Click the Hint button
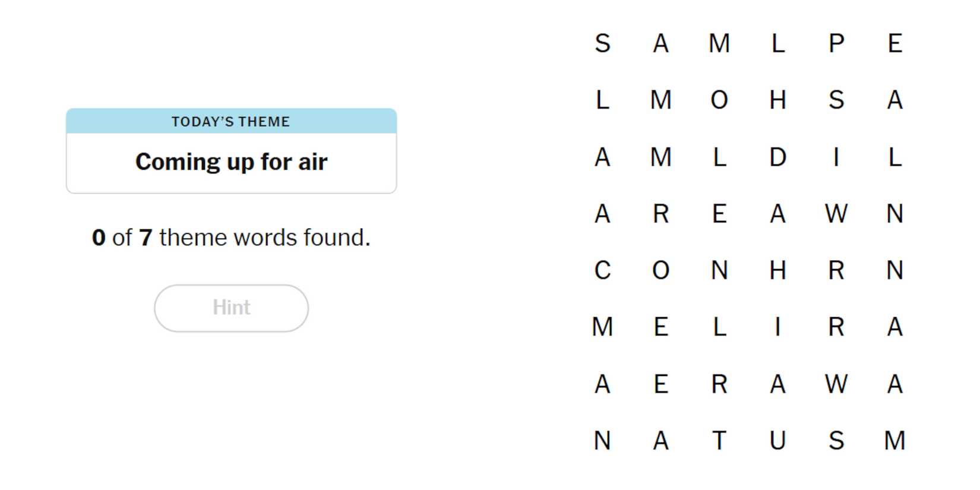The image size is (980, 490). click(x=231, y=308)
